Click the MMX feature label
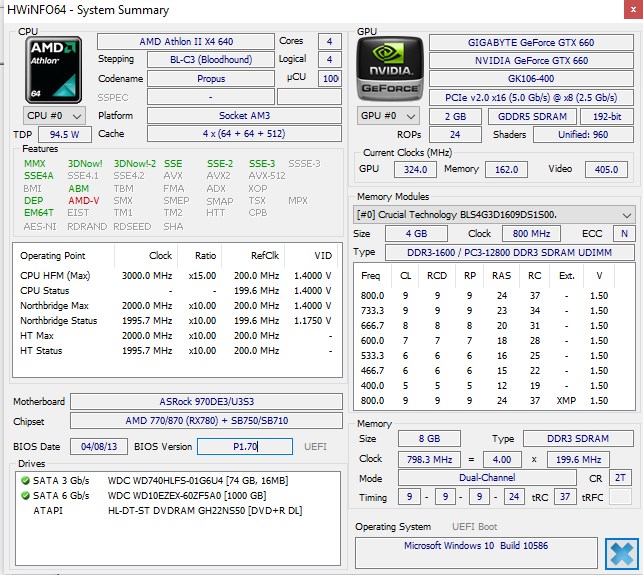Viewport: 643px width, 575px height. (35, 164)
